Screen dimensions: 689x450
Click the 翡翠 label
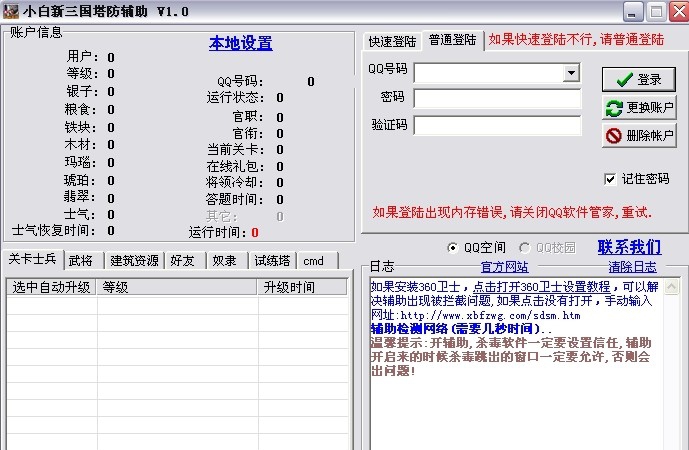tap(80, 196)
